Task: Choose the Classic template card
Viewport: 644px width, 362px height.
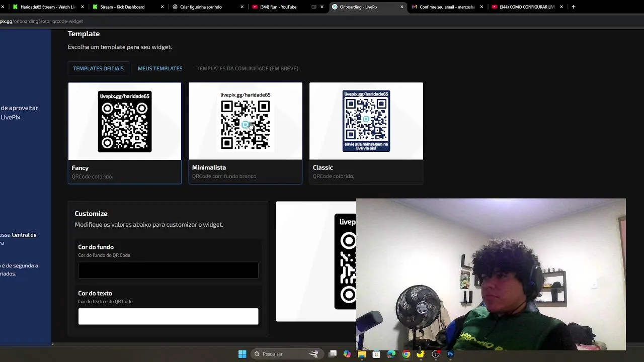Action: tap(366, 133)
